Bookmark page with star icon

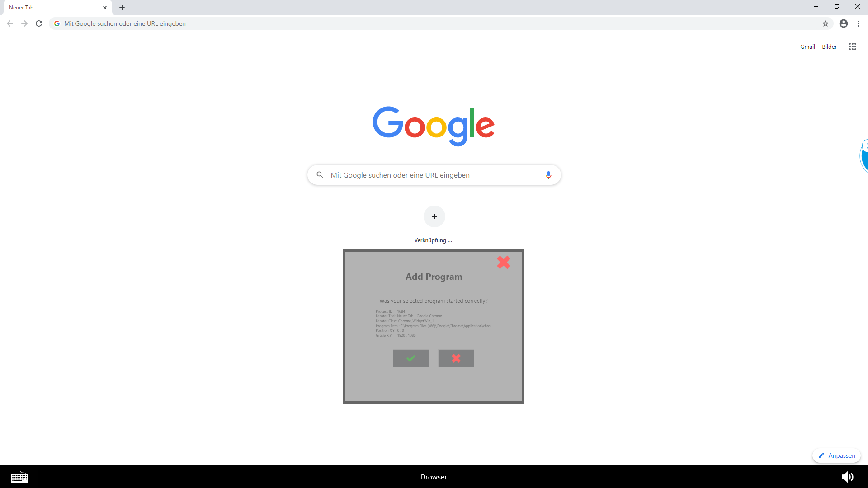825,23
